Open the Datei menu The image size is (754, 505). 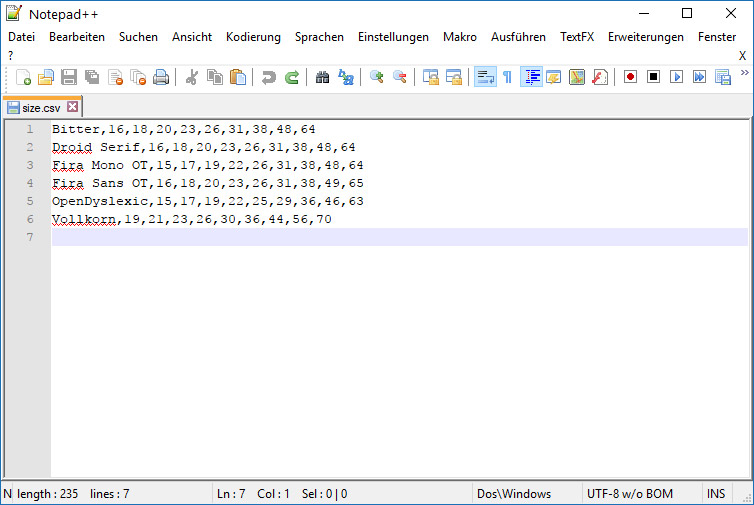[x=22, y=37]
